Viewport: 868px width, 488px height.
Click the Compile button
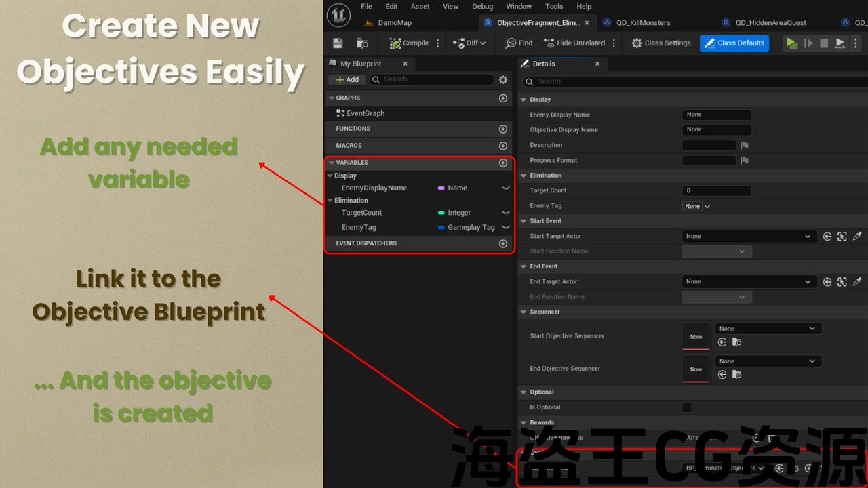(x=409, y=43)
